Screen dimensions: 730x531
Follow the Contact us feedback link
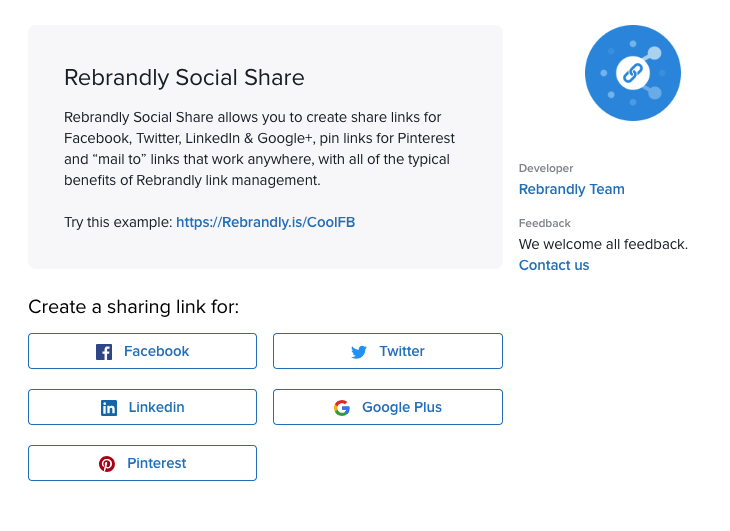pyautogui.click(x=554, y=265)
